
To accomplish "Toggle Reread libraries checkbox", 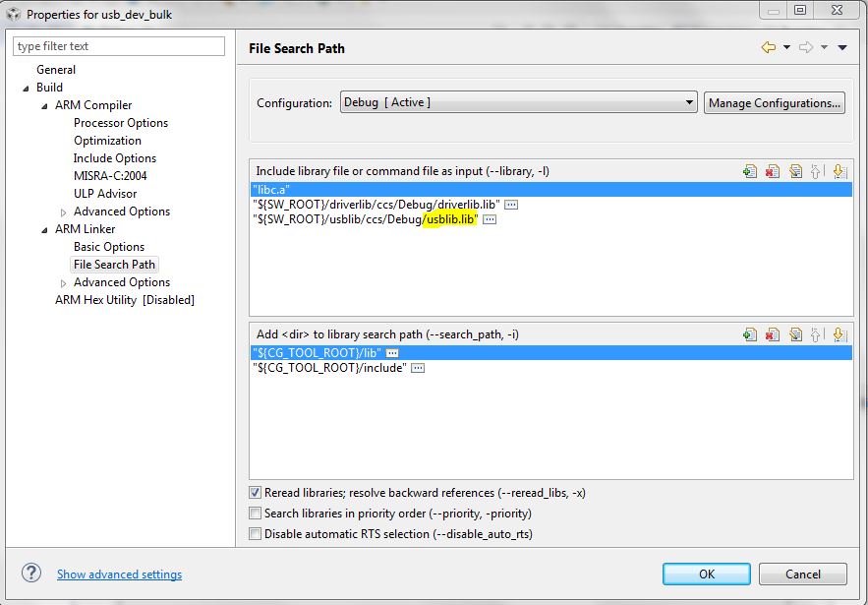I will [x=255, y=493].
